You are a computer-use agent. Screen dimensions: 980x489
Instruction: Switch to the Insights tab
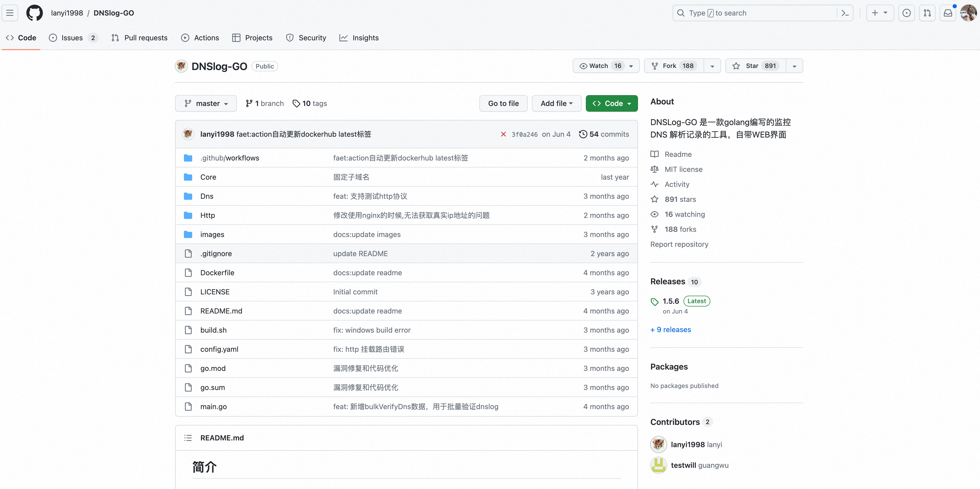coord(359,38)
